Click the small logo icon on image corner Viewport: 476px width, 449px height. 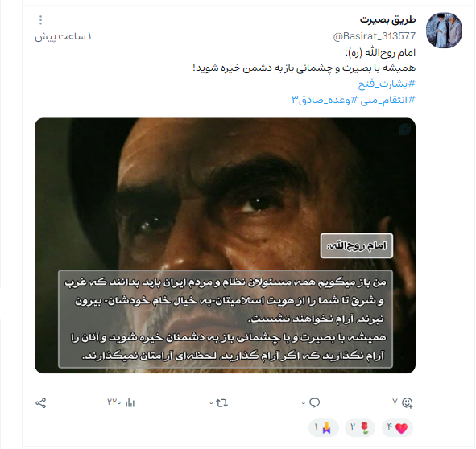(x=404, y=130)
